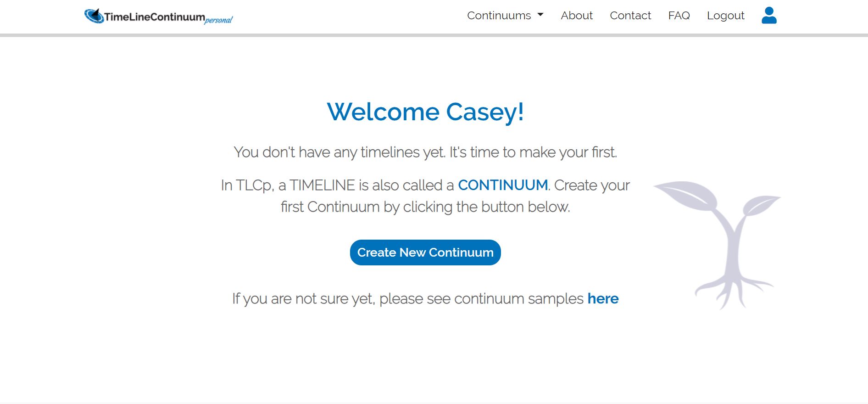Follow the "here" continuum samples link
The image size is (868, 404).
click(603, 299)
